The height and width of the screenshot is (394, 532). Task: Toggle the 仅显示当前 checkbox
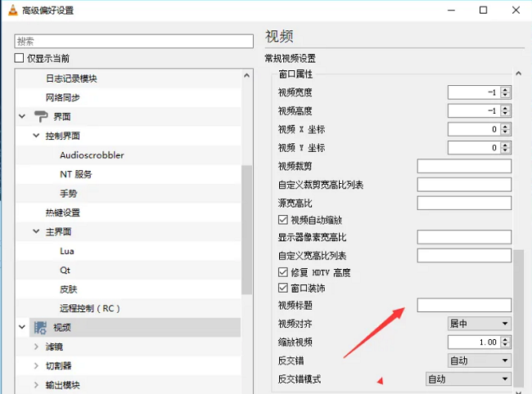(20, 59)
